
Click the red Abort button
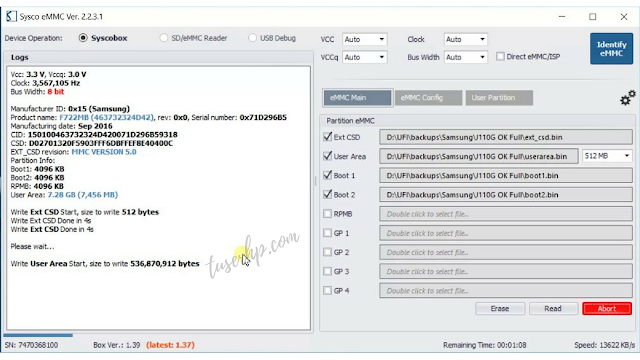[607, 309]
